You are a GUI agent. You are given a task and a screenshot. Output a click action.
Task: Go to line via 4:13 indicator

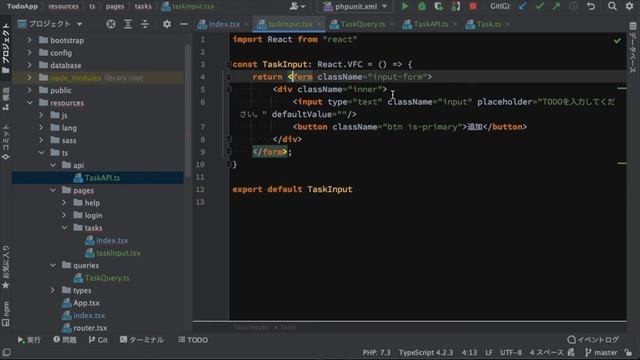click(469, 352)
